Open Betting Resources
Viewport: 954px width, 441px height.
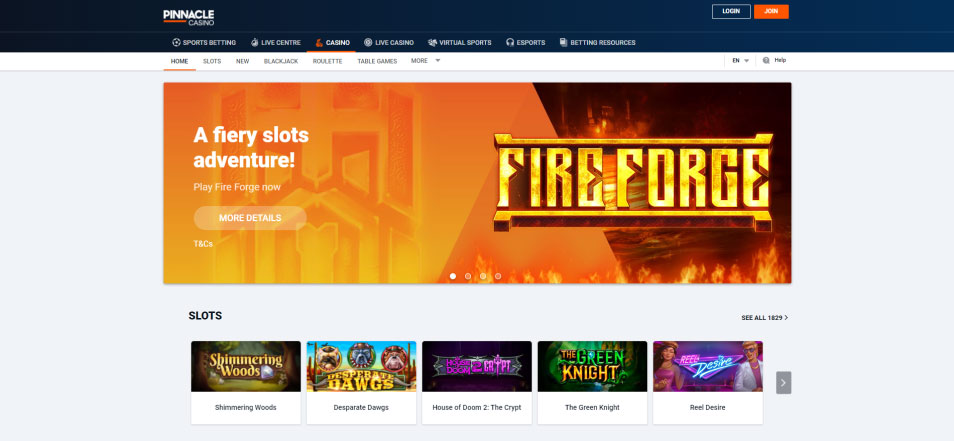pyautogui.click(x=597, y=43)
